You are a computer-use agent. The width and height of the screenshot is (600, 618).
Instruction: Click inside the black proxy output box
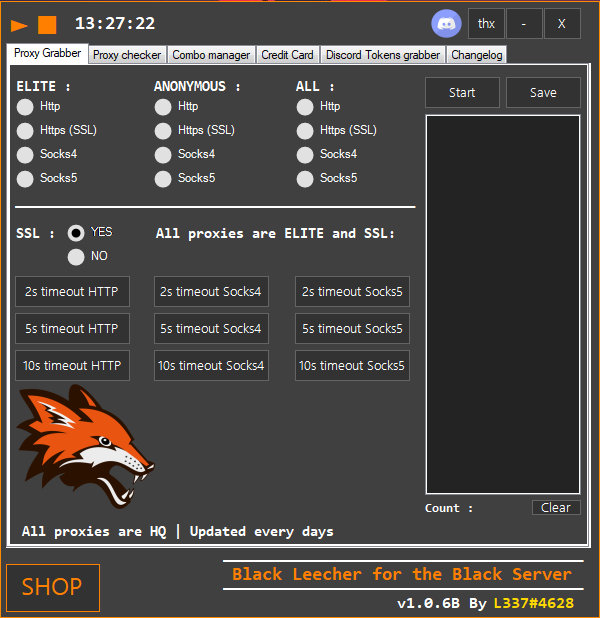point(503,304)
